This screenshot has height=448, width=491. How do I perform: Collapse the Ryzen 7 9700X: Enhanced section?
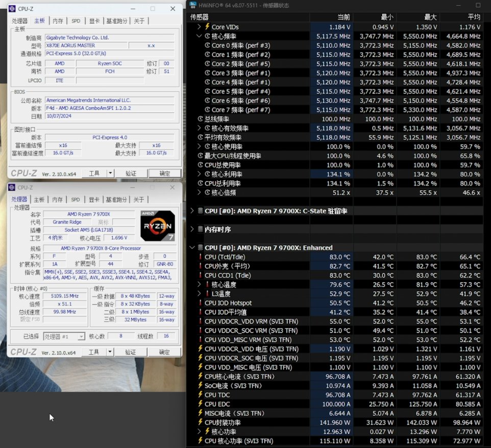[192, 247]
